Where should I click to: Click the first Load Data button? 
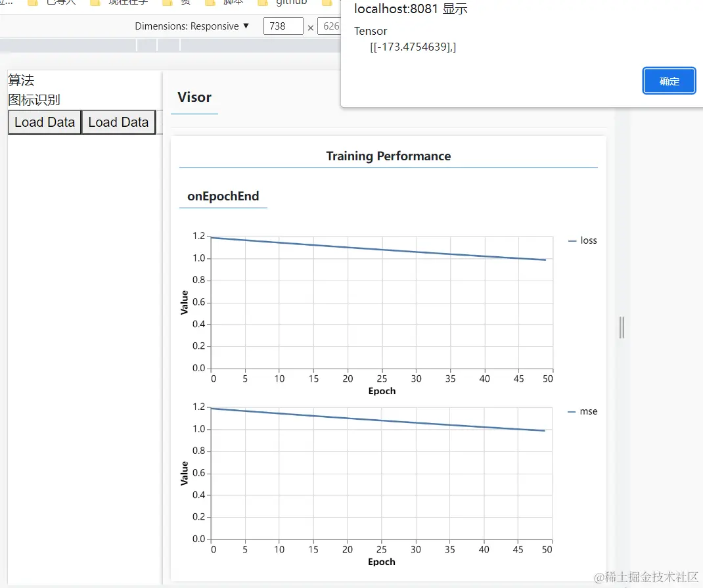pyautogui.click(x=45, y=122)
